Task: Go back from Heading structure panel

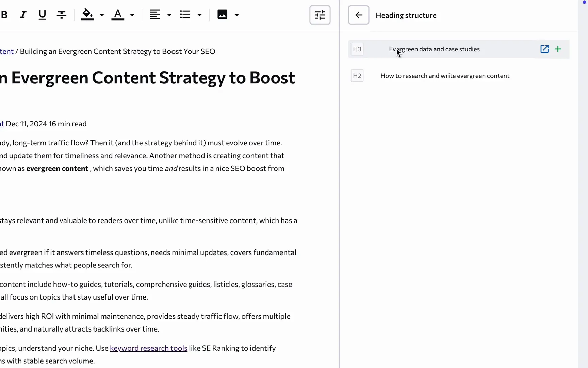Action: [x=358, y=15]
